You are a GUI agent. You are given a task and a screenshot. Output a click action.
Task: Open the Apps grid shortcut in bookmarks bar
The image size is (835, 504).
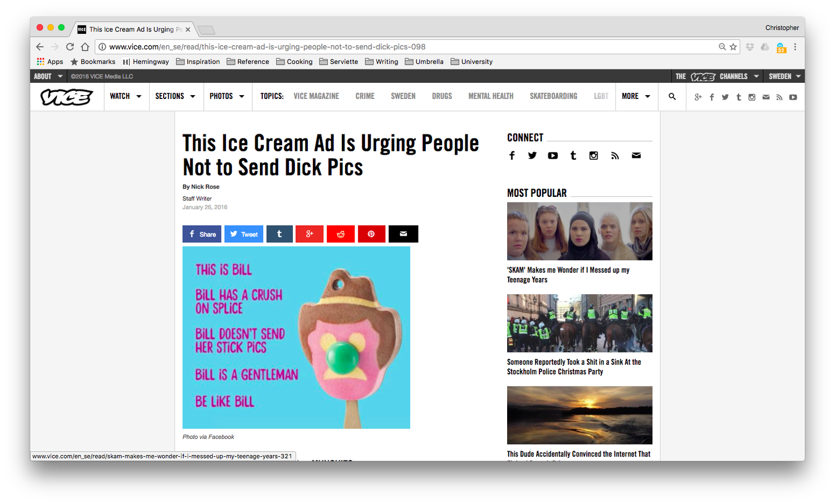50,62
